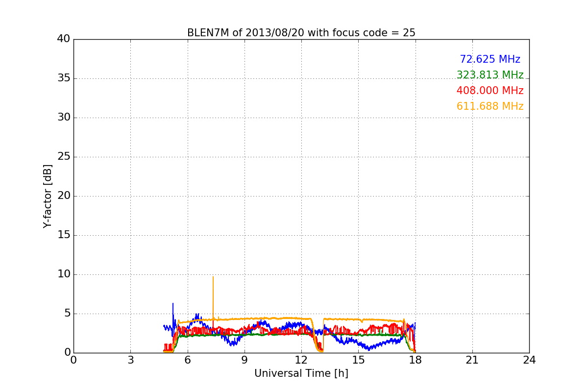Screen dimensions: 588x392
Task: Click x-axis tick label 6
Action: click(187, 360)
